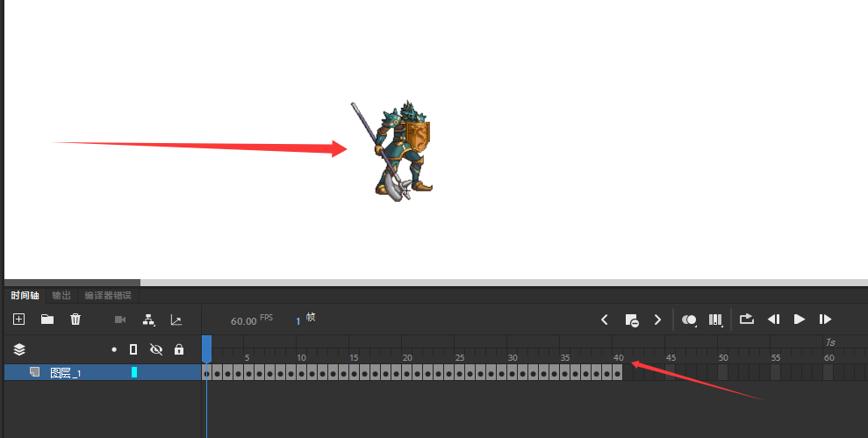Delete layer with the trash icon

[x=75, y=319]
